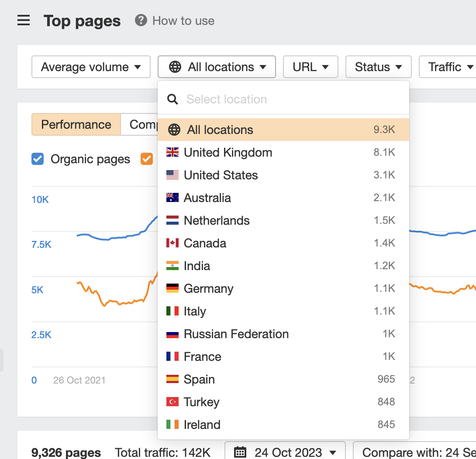Click the United Kingdom flag icon

click(173, 152)
